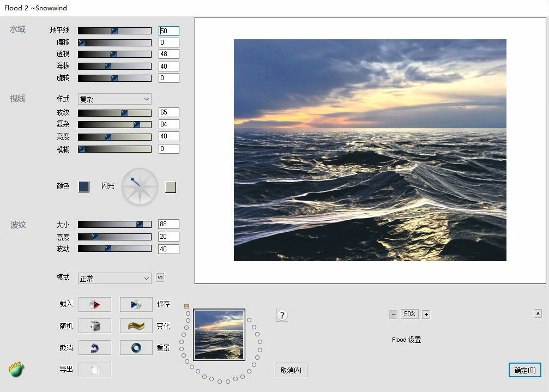Click the 复杂 complexity slider
The height and width of the screenshot is (392, 549).
[x=114, y=124]
